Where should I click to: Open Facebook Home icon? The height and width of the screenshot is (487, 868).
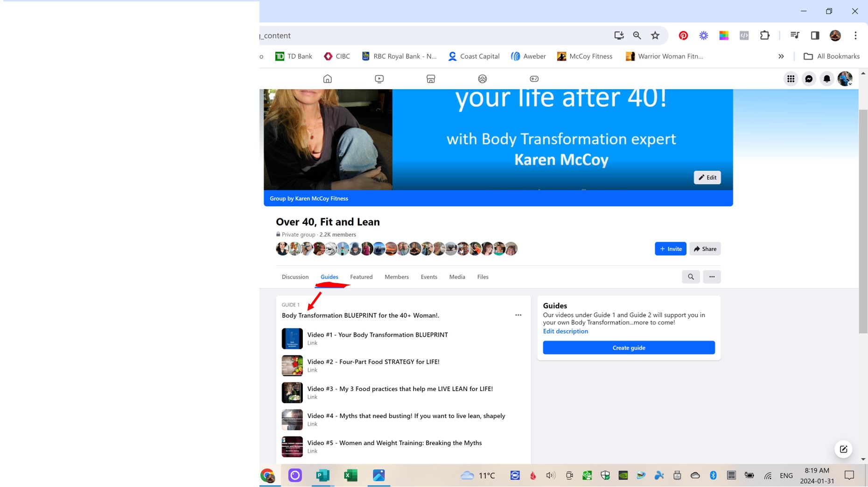coord(328,79)
